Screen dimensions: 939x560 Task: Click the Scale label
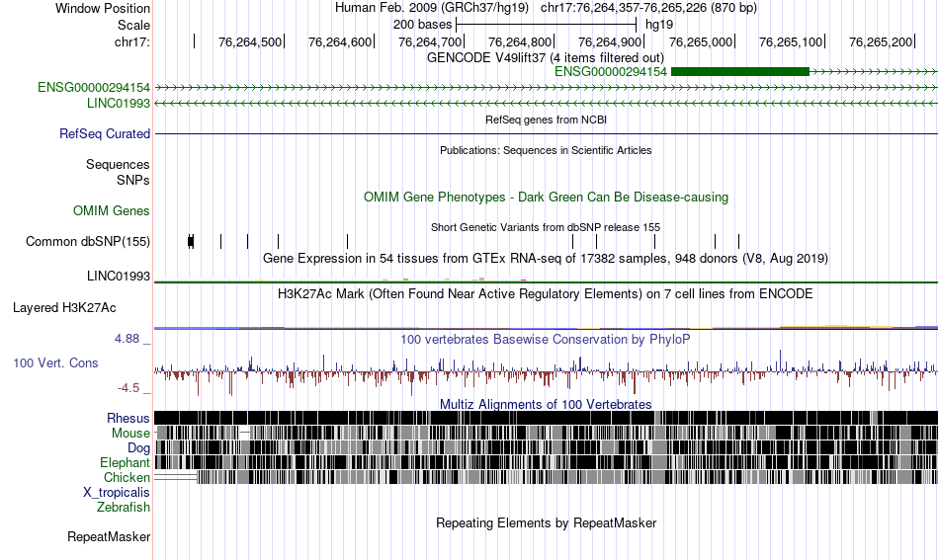click(133, 25)
